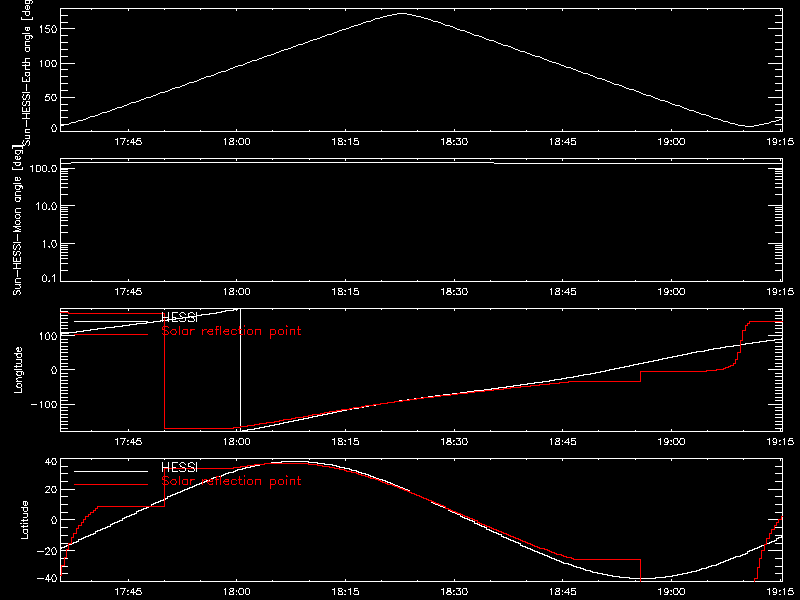Click 18:30 under the Earth angle plot
800x600 pixels.
(454, 141)
